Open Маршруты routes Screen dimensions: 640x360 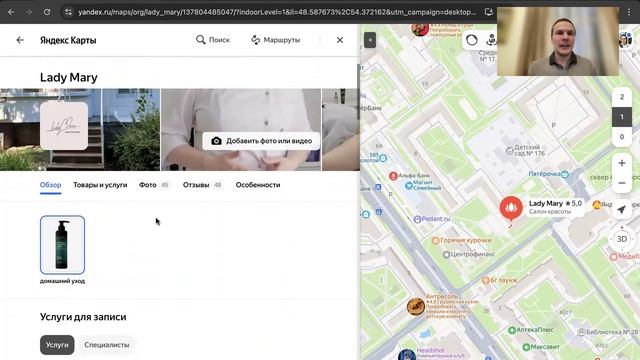276,40
